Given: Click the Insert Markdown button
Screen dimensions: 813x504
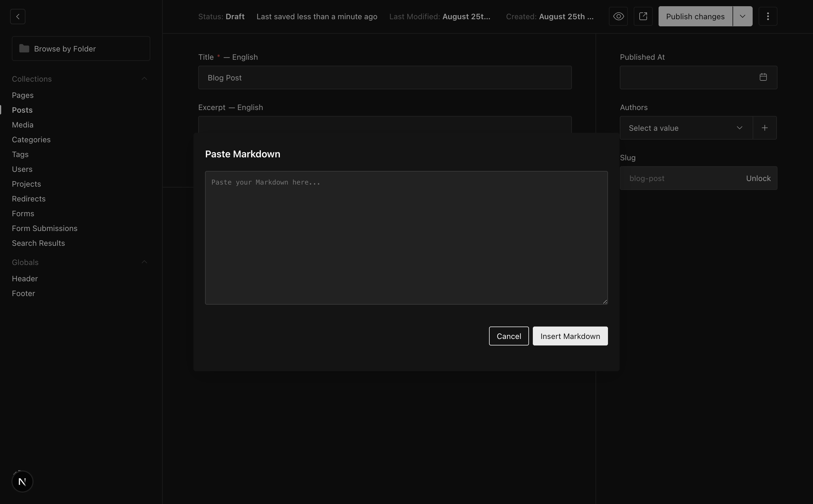Looking at the screenshot, I should coord(570,336).
